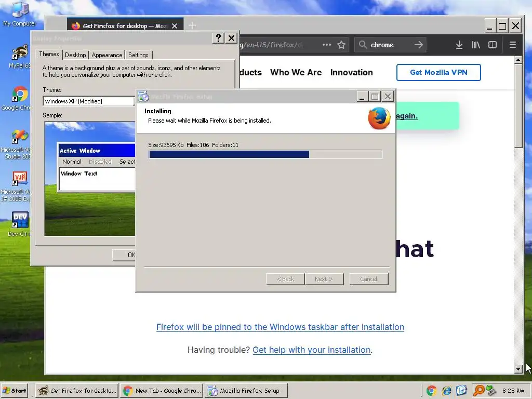Toggle the Firefox sidebar icon
532x399 pixels.
493,45
